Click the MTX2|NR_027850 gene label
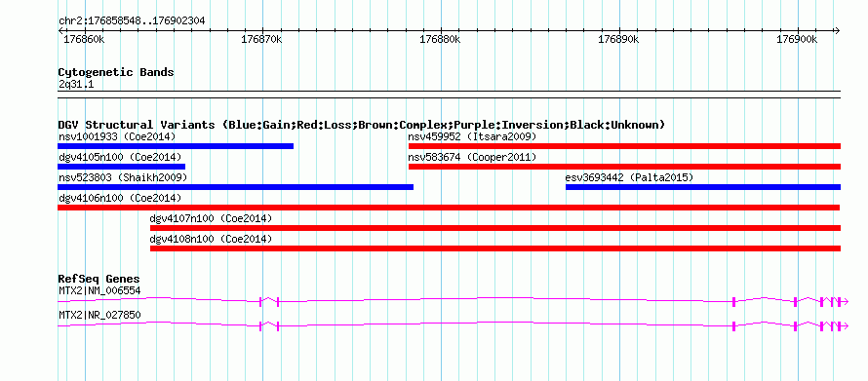Image resolution: width=868 pixels, height=381 pixels. click(x=99, y=315)
